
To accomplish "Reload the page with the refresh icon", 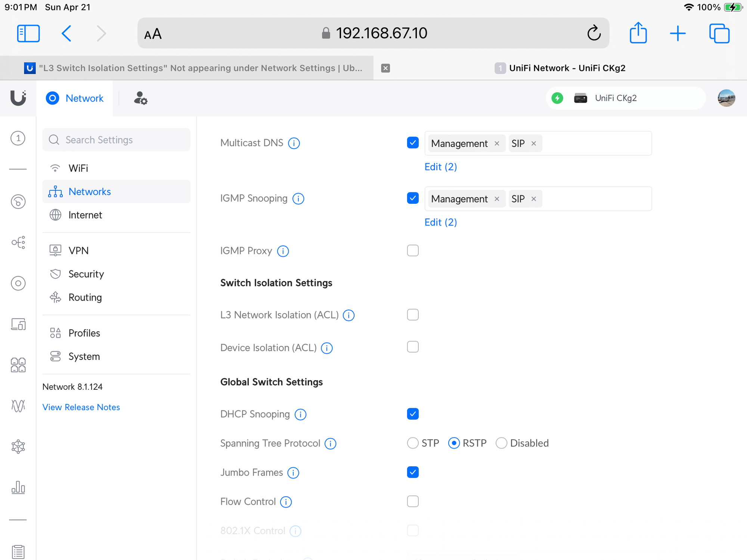I will (x=593, y=33).
